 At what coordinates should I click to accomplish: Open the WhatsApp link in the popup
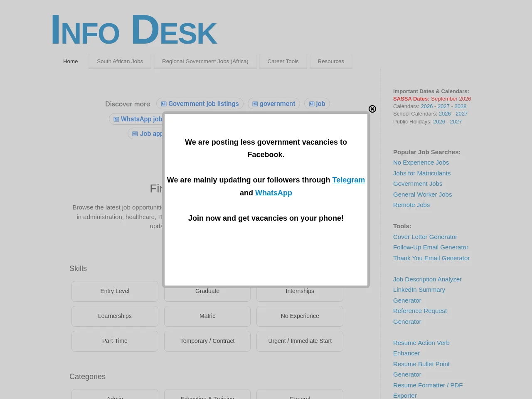click(273, 193)
